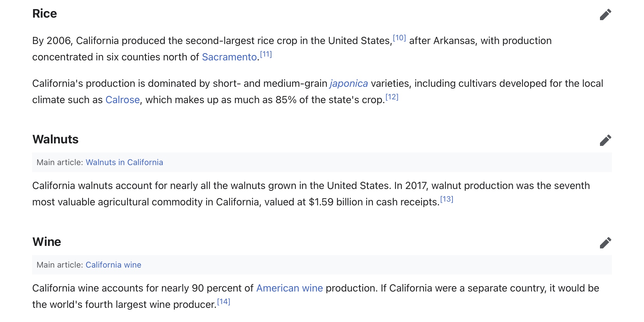This screenshot has height=322, width=644.
Task: Click the Rice section heading
Action: (x=45, y=14)
